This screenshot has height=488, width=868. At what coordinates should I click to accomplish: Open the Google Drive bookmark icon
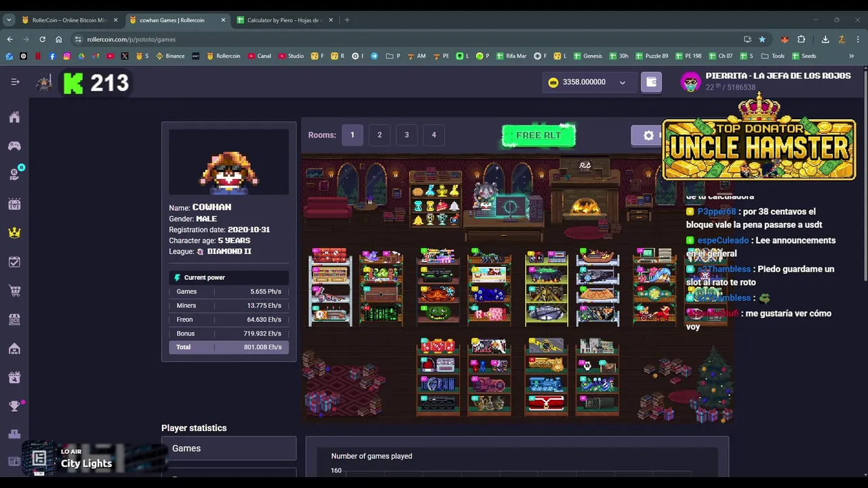(81, 56)
